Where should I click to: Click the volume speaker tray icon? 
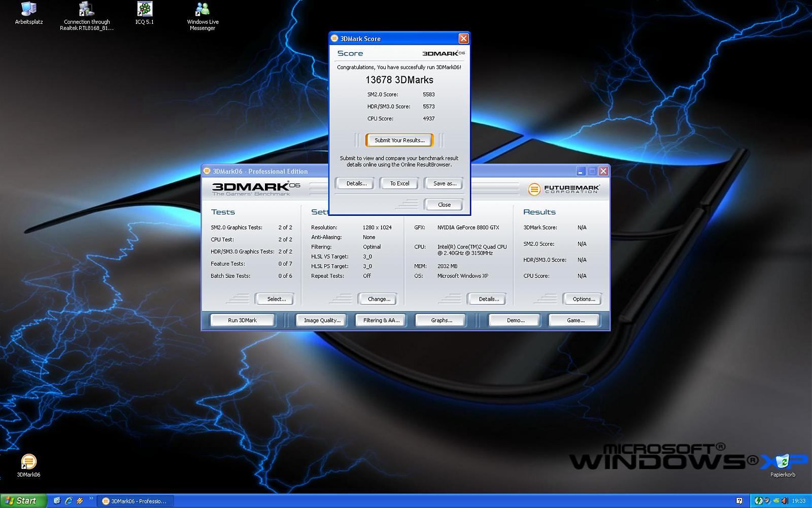(785, 501)
